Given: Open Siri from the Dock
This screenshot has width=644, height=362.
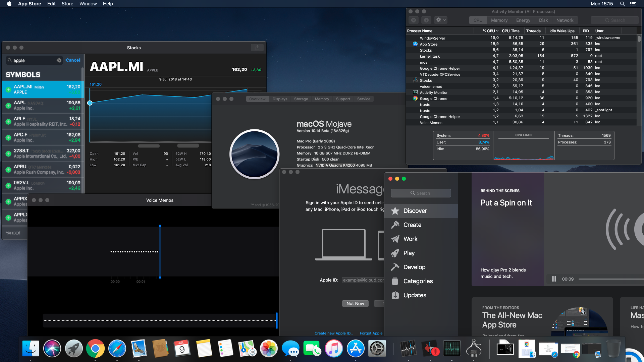Looking at the screenshot, I should 52,349.
